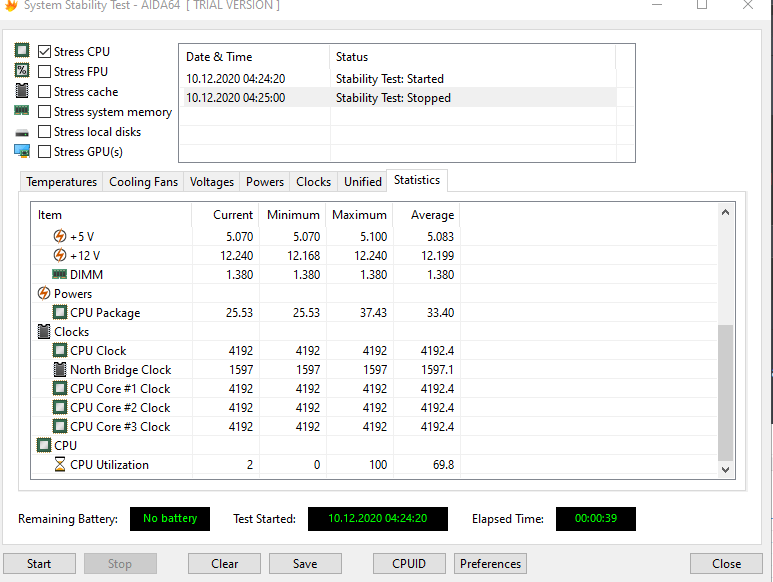Enable the Stress GPU(s) checkbox
The height and width of the screenshot is (582, 773).
44,152
